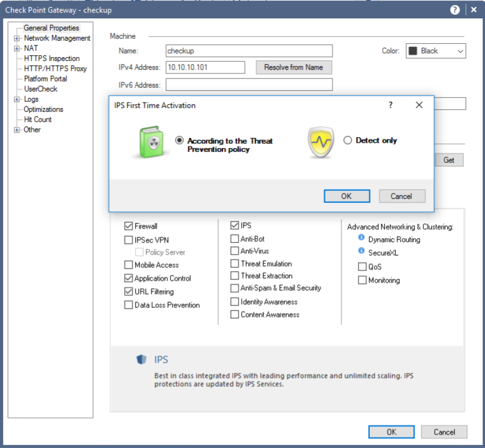This screenshot has height=448, width=485.
Task: Open Hit Count settings page
Action: 38,119
